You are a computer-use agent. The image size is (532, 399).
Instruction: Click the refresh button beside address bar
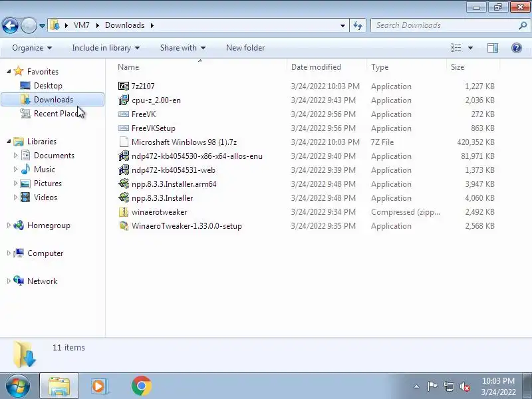pyautogui.click(x=358, y=25)
